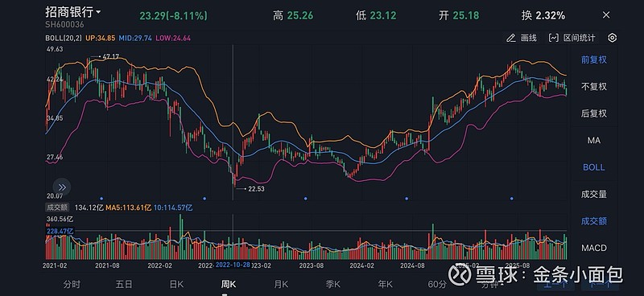The height and width of the screenshot is (296, 644).
Task: Show the MACD sub-indicator
Action: point(593,248)
